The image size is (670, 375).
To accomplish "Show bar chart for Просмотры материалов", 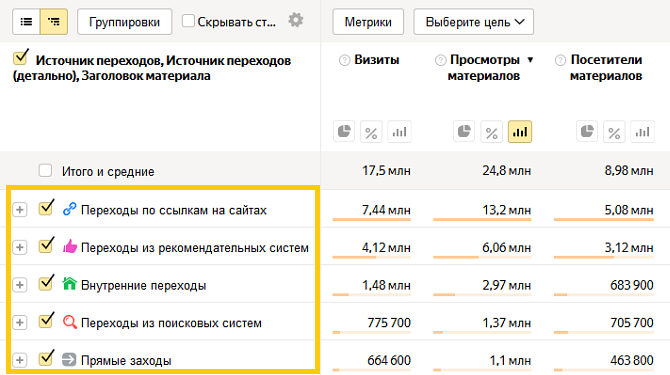I will 520,132.
